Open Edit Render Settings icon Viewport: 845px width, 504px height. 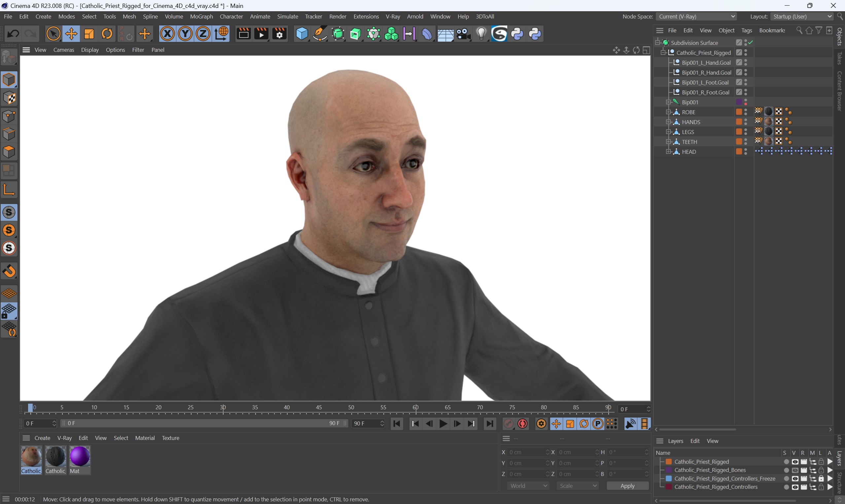pyautogui.click(x=279, y=34)
